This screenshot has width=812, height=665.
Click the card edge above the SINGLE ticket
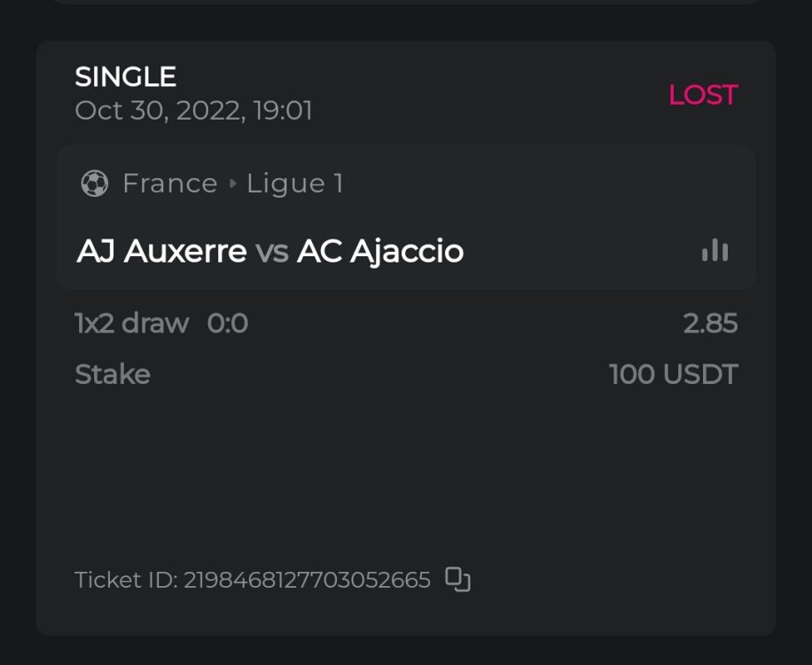click(406, 2)
